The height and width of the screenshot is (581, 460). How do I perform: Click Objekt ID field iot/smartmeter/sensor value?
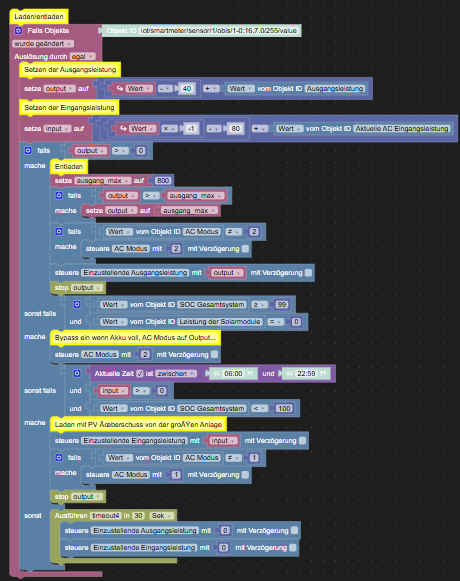tap(219, 31)
